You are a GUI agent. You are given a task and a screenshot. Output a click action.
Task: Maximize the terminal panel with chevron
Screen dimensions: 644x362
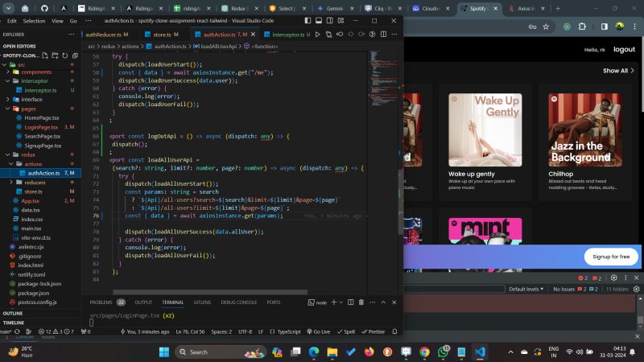tap(383, 302)
